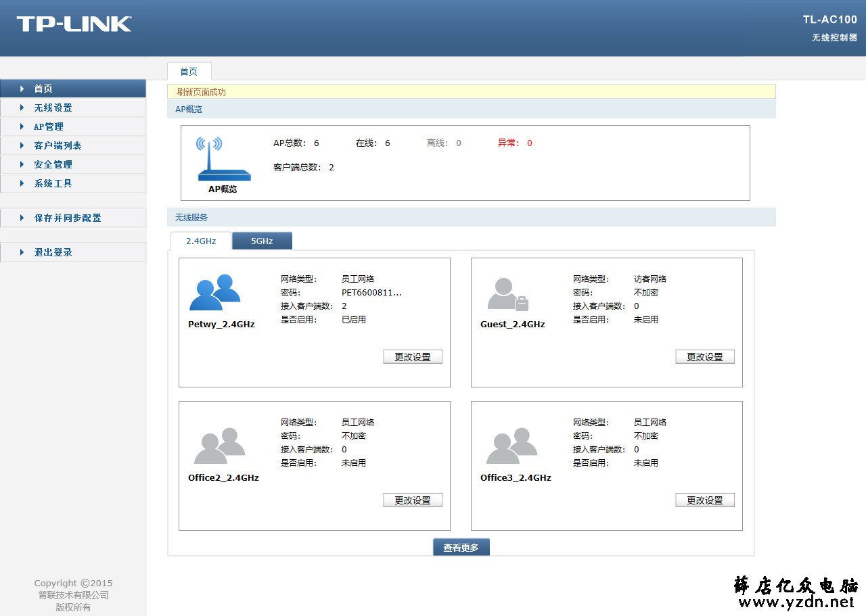Screen dimensions: 866x616
Task: Click the 查看更多 button
Action: (x=461, y=548)
